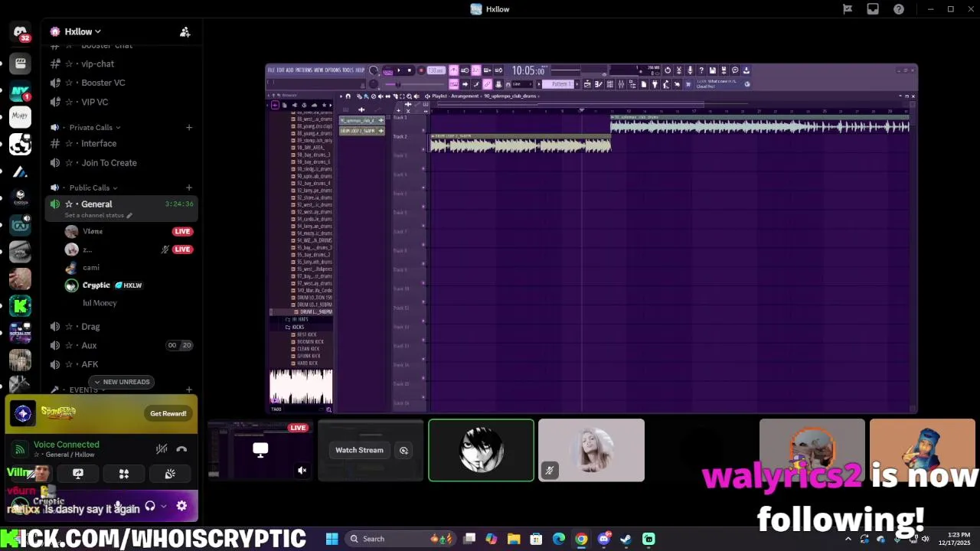This screenshot has width=980, height=551.
Task: Disconnect from voice with phone icon
Action: pyautogui.click(x=181, y=449)
